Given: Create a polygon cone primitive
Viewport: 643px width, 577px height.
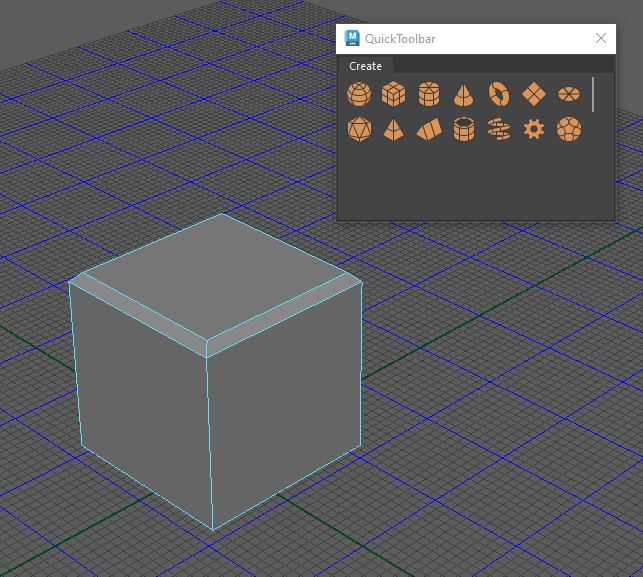Looking at the screenshot, I should (x=464, y=95).
